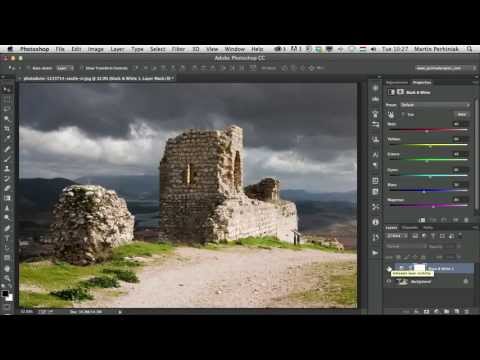This screenshot has height=360, width=480.
Task: Select the Eyedropper tool
Action: tap(7, 139)
